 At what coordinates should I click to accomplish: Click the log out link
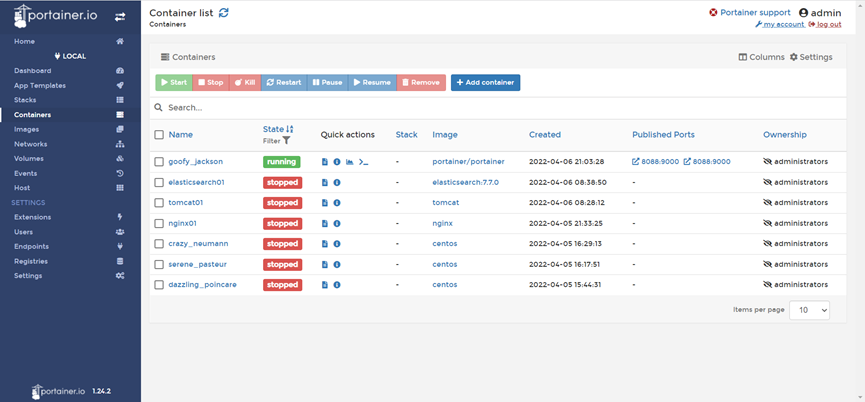825,24
